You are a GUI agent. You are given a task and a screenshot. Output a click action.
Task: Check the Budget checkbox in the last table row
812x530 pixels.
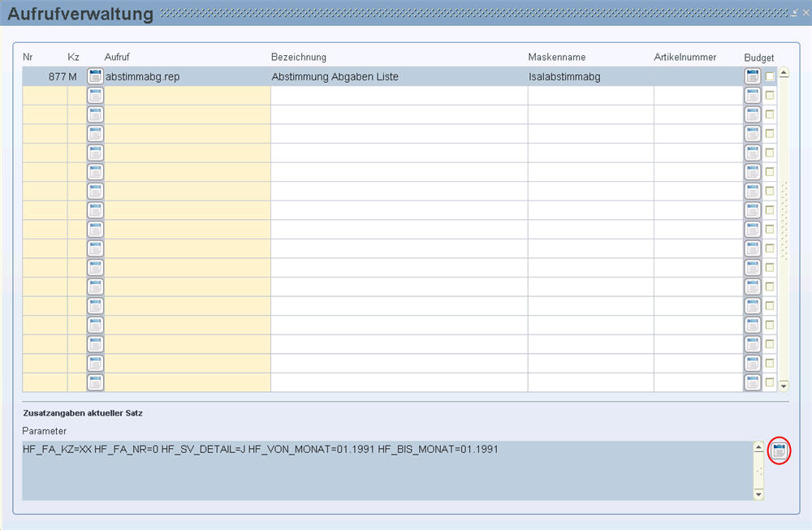[x=770, y=382]
